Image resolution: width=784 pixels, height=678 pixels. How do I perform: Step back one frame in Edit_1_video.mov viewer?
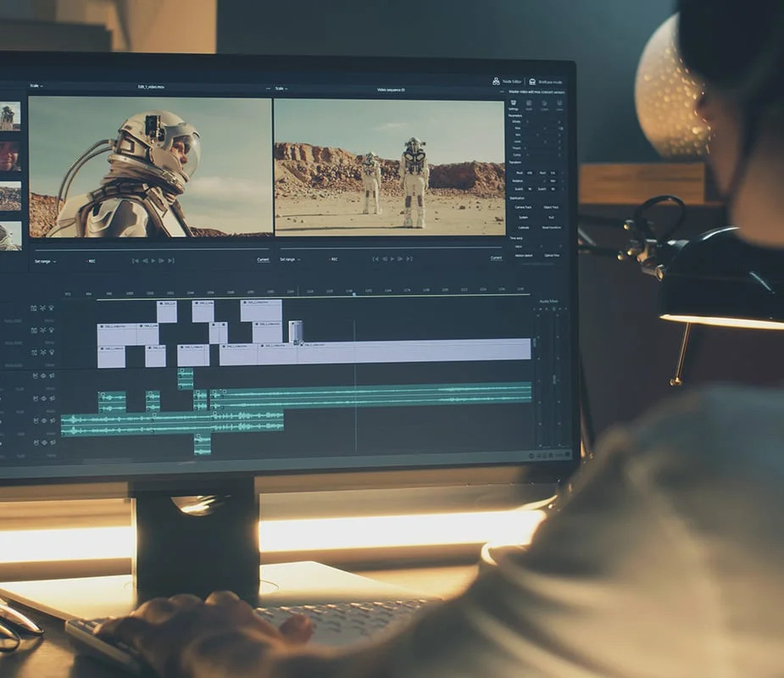point(145,260)
